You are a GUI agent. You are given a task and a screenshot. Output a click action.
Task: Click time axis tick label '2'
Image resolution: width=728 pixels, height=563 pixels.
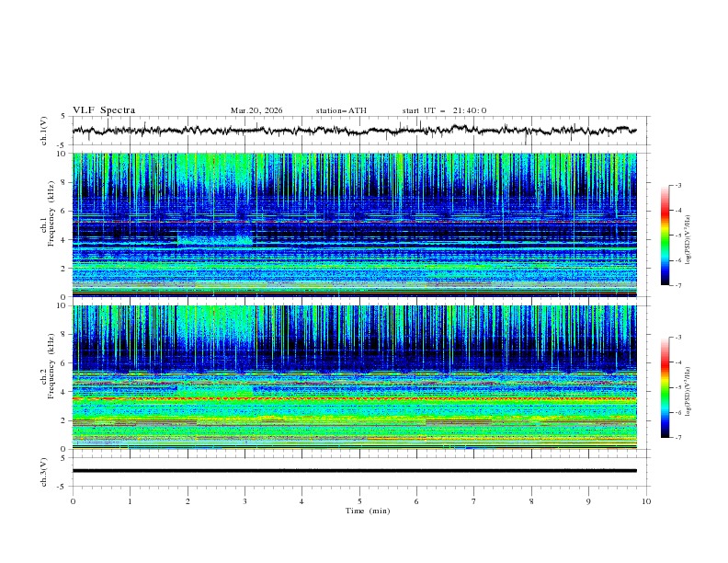point(188,501)
